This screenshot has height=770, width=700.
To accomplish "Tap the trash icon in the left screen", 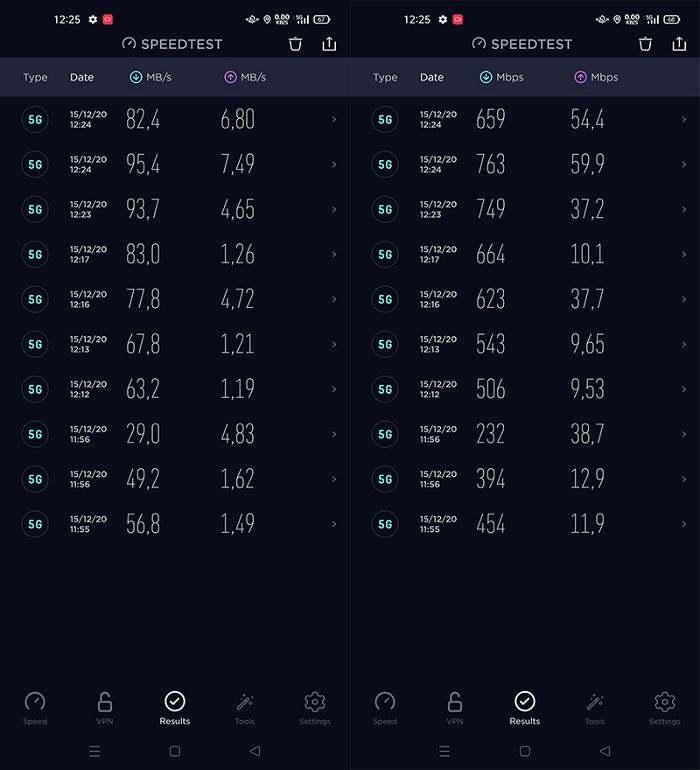I will 295,44.
